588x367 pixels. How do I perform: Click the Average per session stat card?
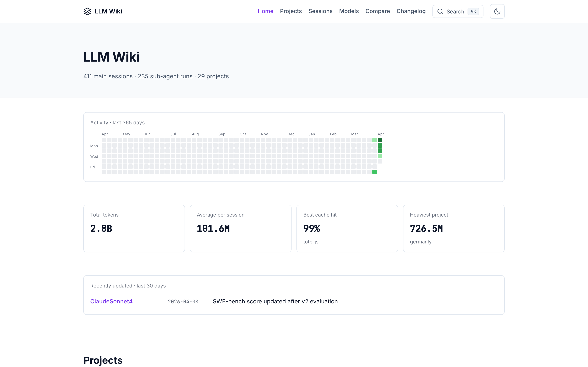pos(240,228)
